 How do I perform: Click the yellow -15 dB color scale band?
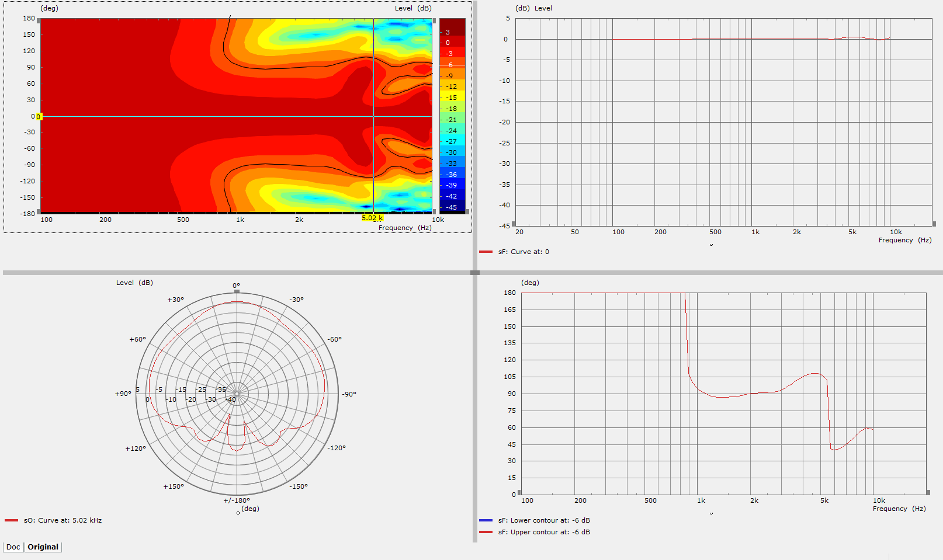[x=452, y=97]
